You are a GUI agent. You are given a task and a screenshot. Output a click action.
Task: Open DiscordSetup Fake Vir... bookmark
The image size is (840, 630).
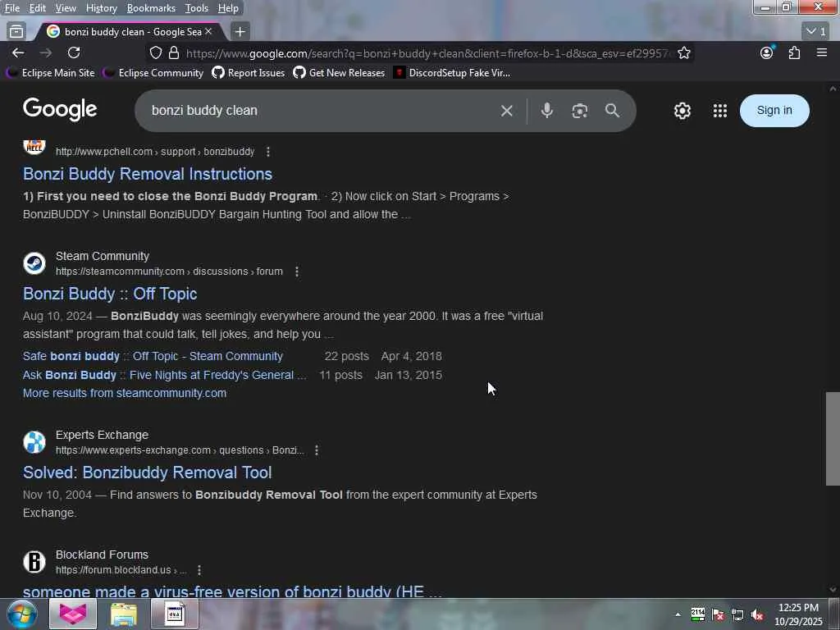coord(452,73)
